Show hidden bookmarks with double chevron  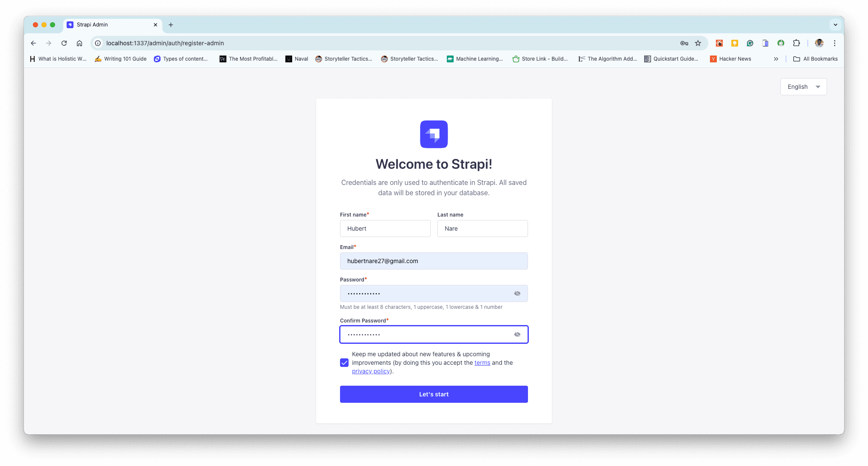(776, 59)
